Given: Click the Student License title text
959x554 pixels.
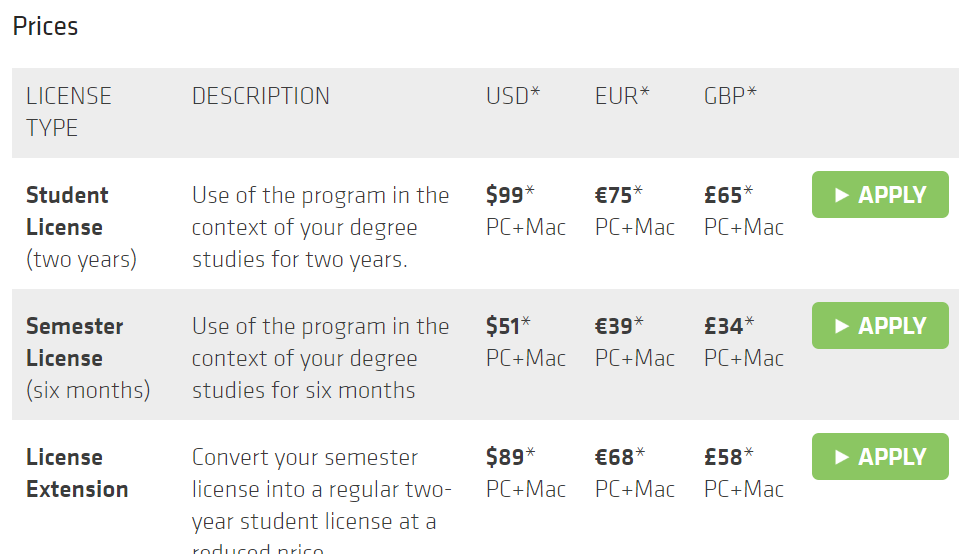Looking at the screenshot, I should [x=67, y=211].
